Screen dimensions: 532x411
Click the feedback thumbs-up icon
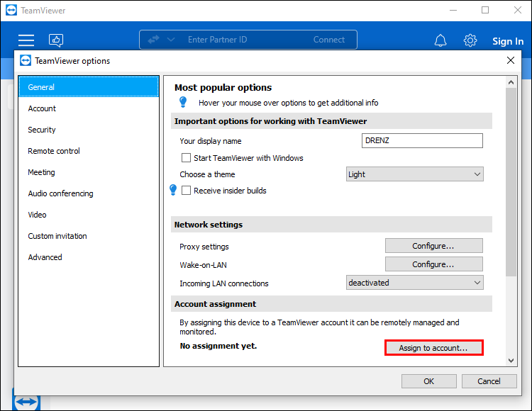point(56,40)
